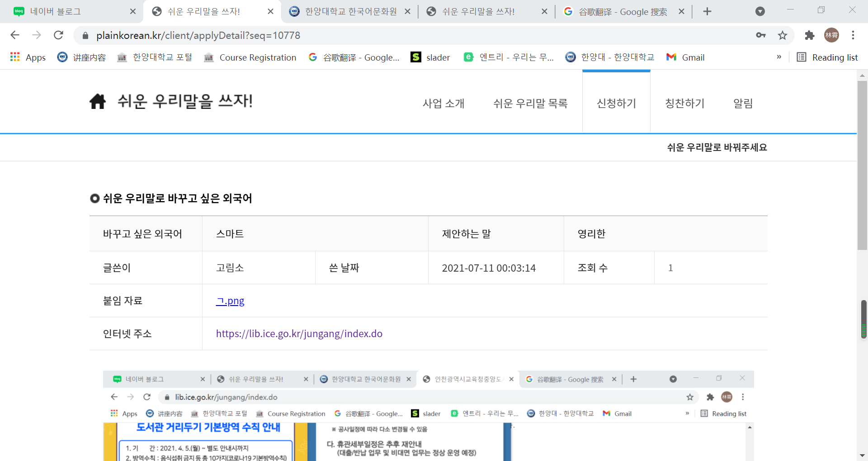Click the page's vertical scrollbar thumb
The height and width of the screenshot is (461, 868).
(862, 165)
